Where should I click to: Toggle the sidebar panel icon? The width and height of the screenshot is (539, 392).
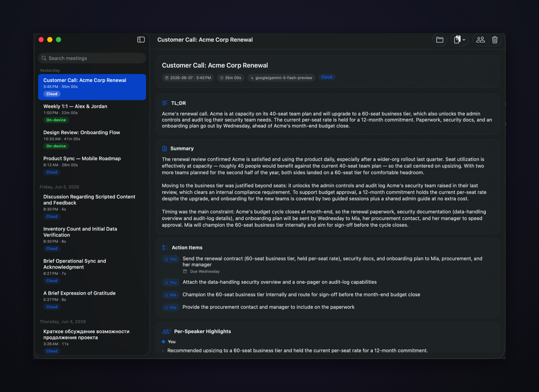tap(141, 40)
